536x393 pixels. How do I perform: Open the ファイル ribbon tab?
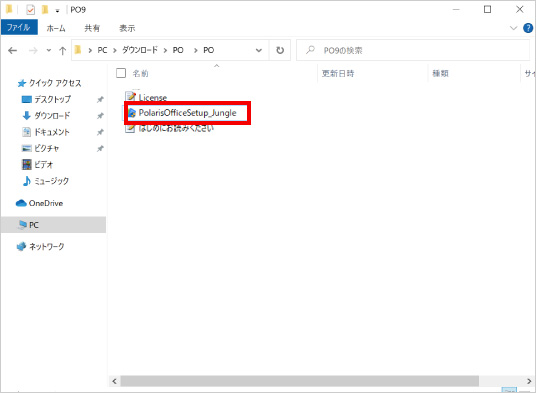click(x=19, y=27)
